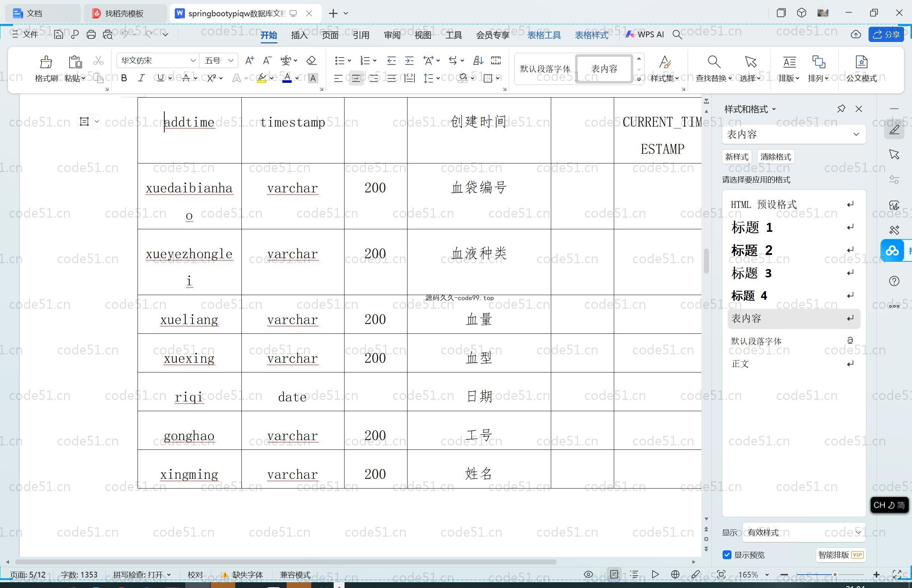Click the Format Painter (格式刷) icon
912x588 pixels.
click(x=46, y=62)
